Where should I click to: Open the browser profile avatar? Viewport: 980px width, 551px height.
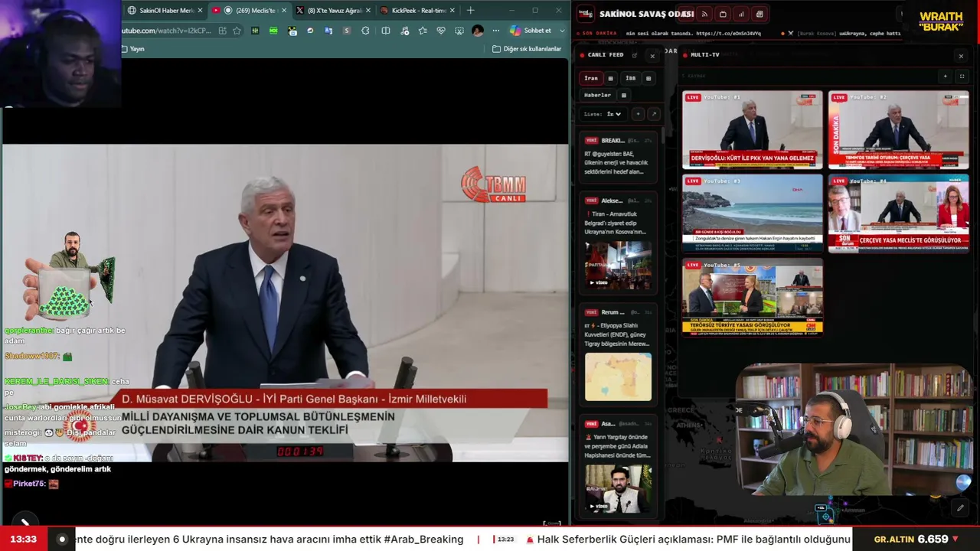point(478,31)
